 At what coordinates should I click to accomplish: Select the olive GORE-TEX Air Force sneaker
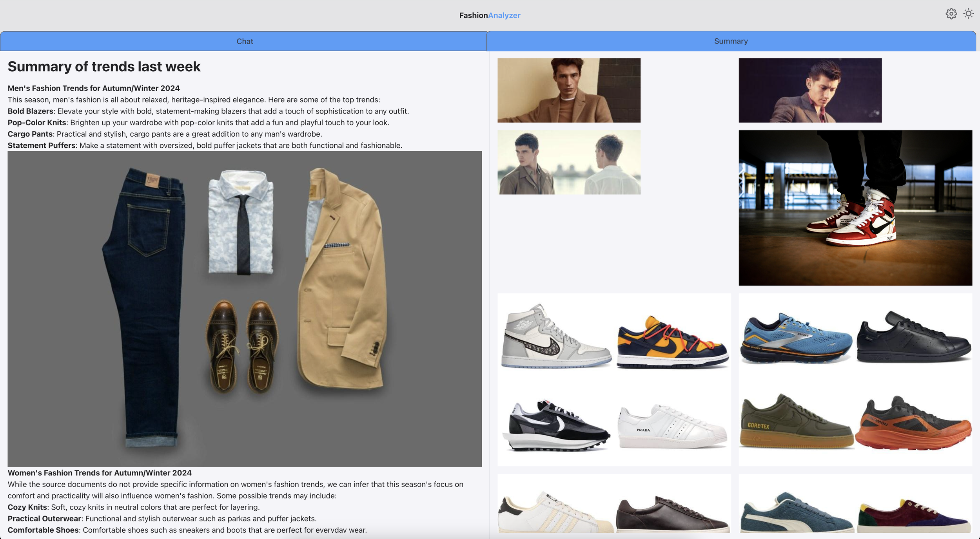(x=796, y=421)
